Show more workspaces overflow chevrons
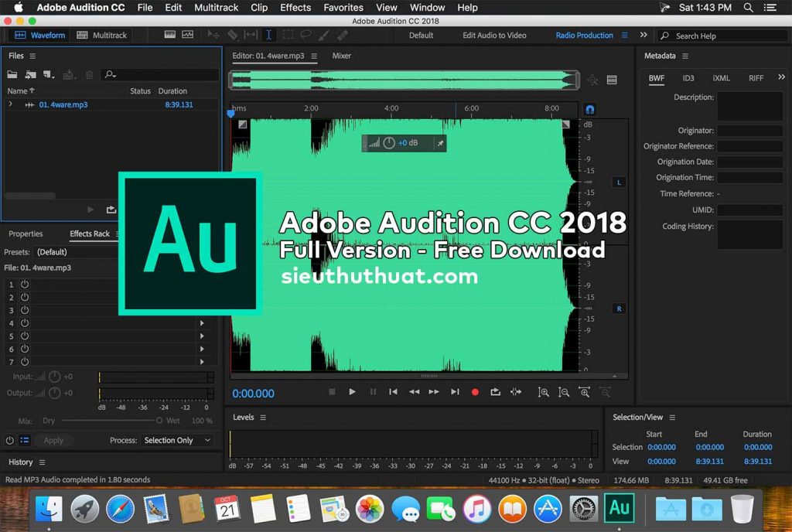Viewport: 792px width, 532px height. coord(643,36)
